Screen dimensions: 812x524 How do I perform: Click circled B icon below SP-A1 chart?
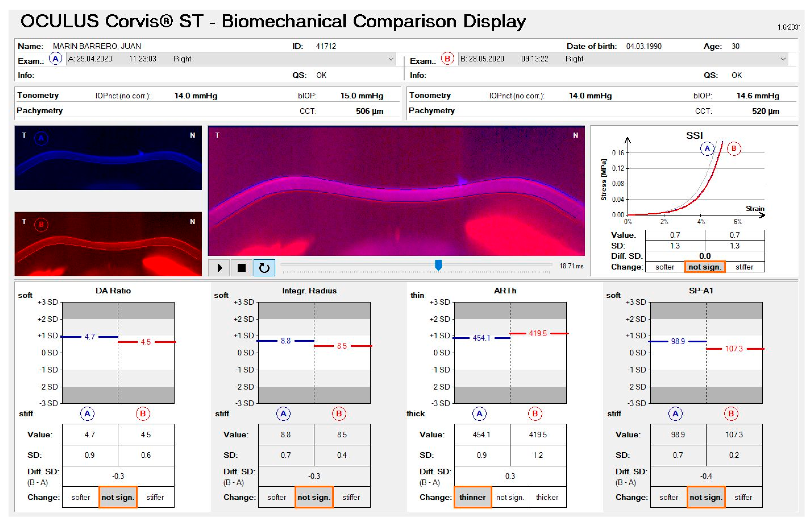(x=731, y=414)
